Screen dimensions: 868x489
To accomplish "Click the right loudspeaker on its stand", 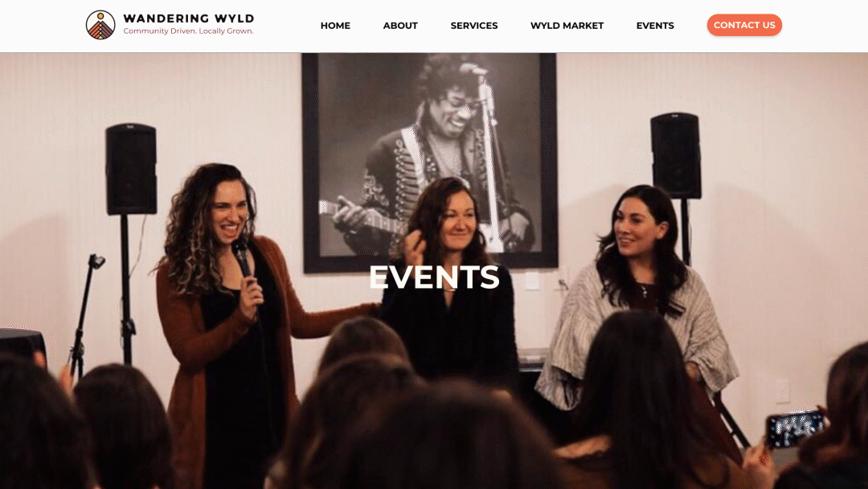I will click(x=675, y=155).
